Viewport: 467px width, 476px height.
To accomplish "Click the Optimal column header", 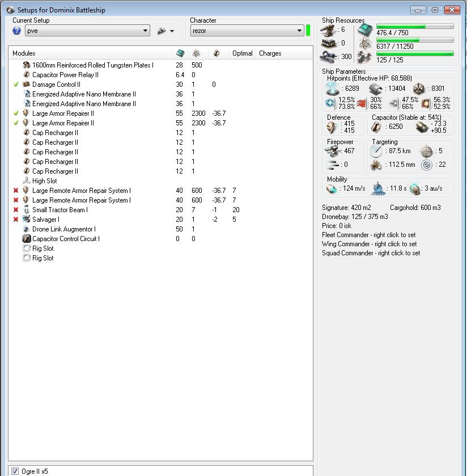I will point(243,53).
